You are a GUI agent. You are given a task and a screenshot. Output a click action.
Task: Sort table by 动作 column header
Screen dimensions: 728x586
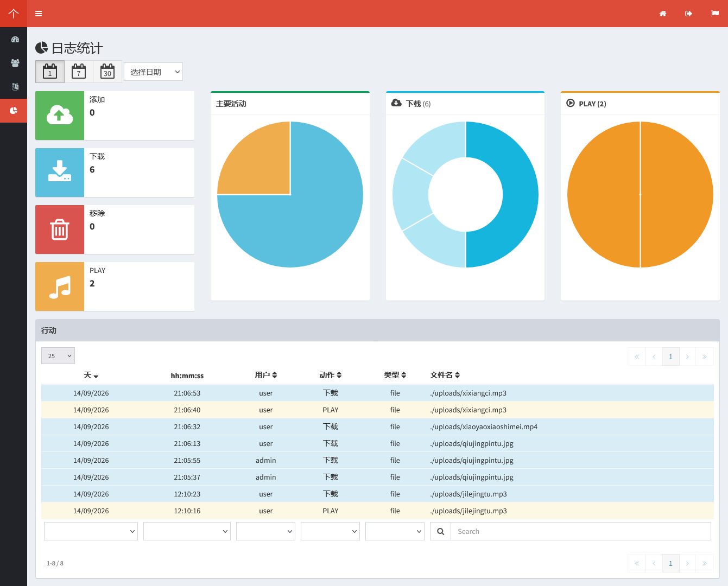331,375
